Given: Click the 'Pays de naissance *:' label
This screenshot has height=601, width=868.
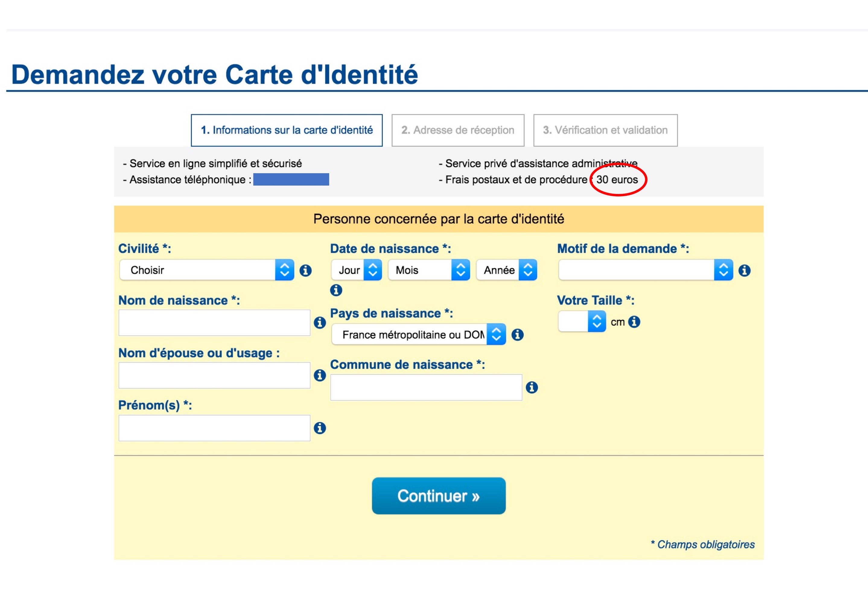Looking at the screenshot, I should coord(392,313).
